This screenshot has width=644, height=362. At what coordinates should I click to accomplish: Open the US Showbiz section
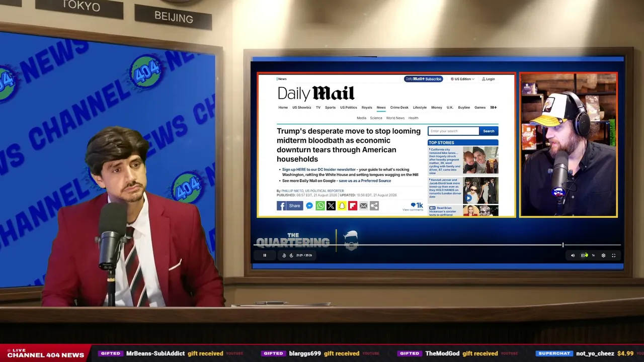coord(302,107)
